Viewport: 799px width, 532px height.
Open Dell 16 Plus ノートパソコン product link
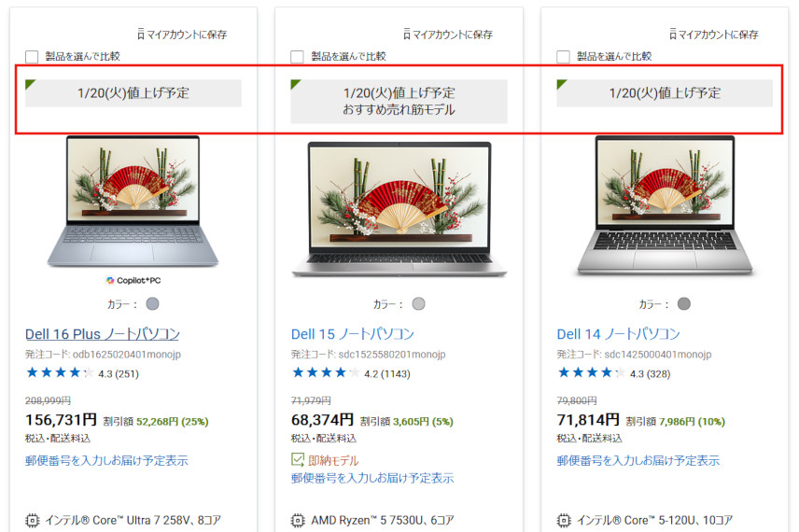103,334
